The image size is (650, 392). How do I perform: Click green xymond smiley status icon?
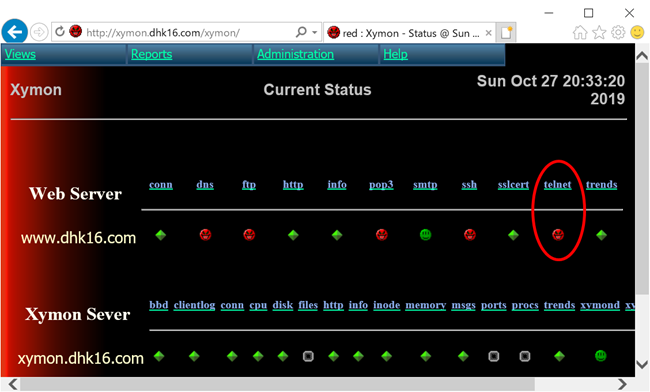click(x=600, y=356)
